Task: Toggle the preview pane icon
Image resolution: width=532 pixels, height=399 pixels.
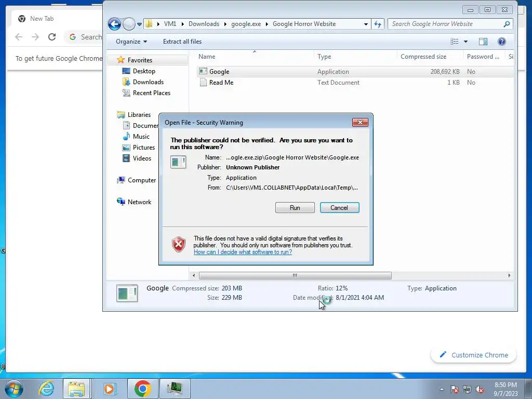Action: click(483, 42)
